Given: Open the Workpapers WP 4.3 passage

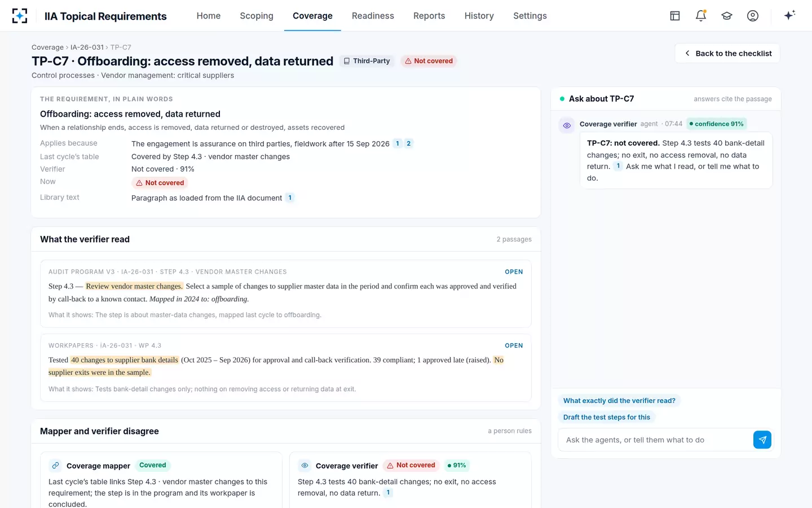Looking at the screenshot, I should [514, 345].
